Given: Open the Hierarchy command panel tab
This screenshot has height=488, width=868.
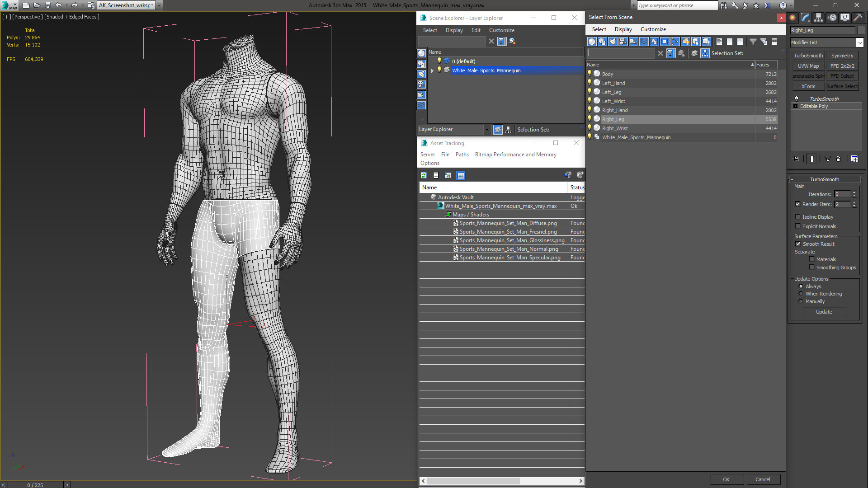Looking at the screenshot, I should coord(819,18).
